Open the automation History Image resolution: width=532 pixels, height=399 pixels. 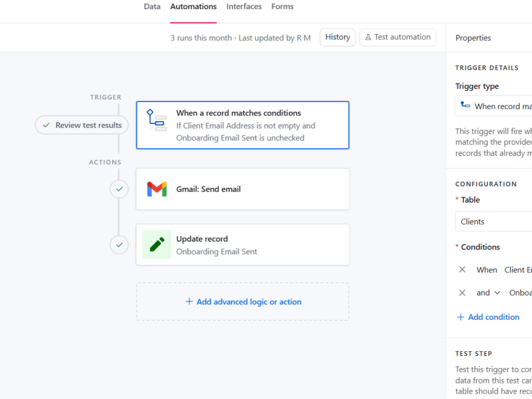[x=338, y=37]
